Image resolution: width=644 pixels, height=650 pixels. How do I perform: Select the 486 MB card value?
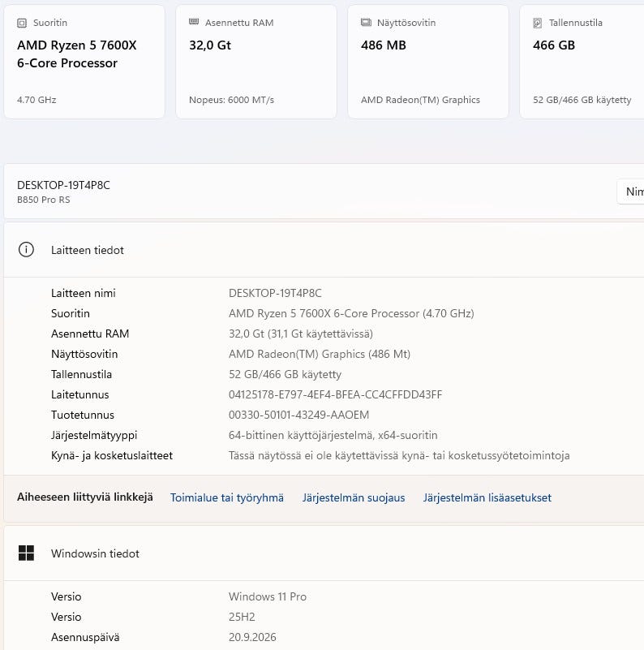point(384,45)
